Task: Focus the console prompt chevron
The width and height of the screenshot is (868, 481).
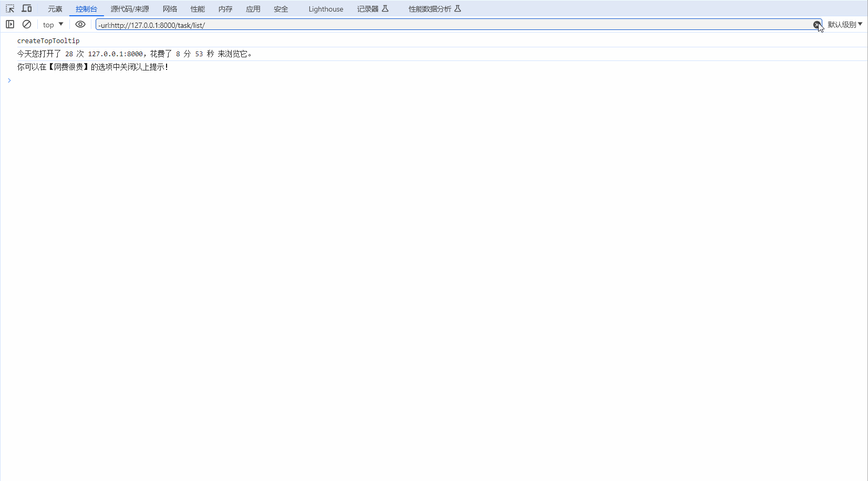Action: [x=9, y=80]
